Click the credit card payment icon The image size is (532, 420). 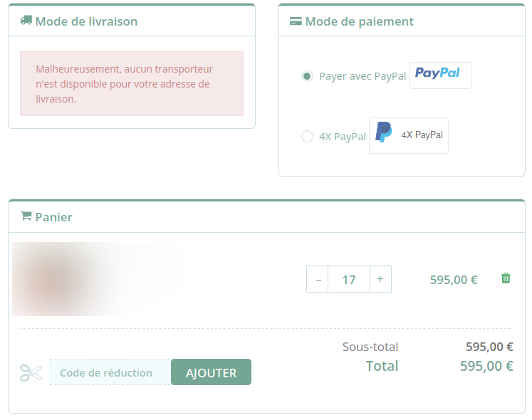pyautogui.click(x=296, y=21)
